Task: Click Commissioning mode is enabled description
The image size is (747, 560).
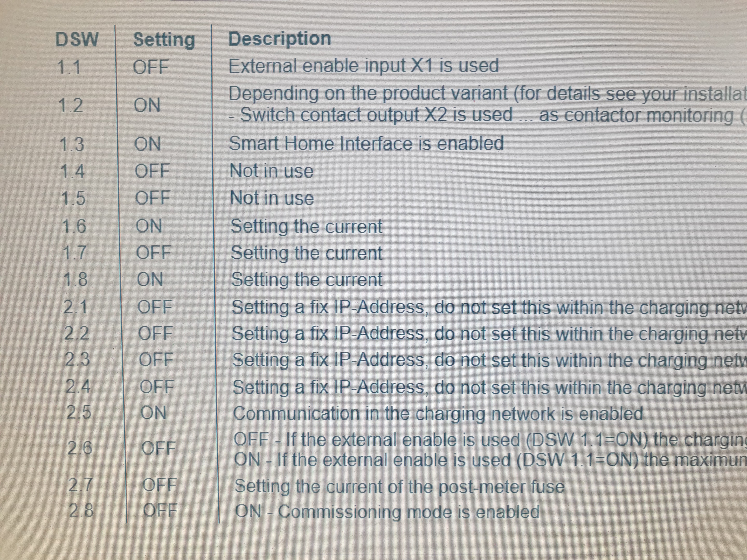Action: click(387, 512)
